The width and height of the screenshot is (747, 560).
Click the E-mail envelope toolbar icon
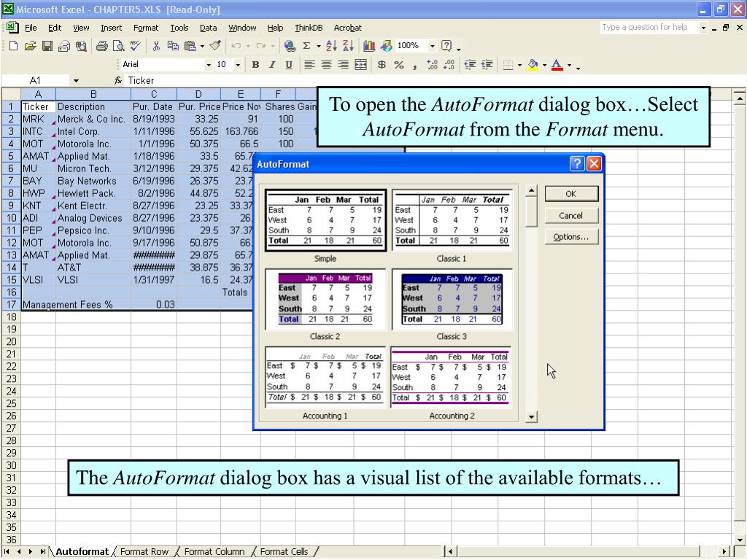[x=64, y=46]
